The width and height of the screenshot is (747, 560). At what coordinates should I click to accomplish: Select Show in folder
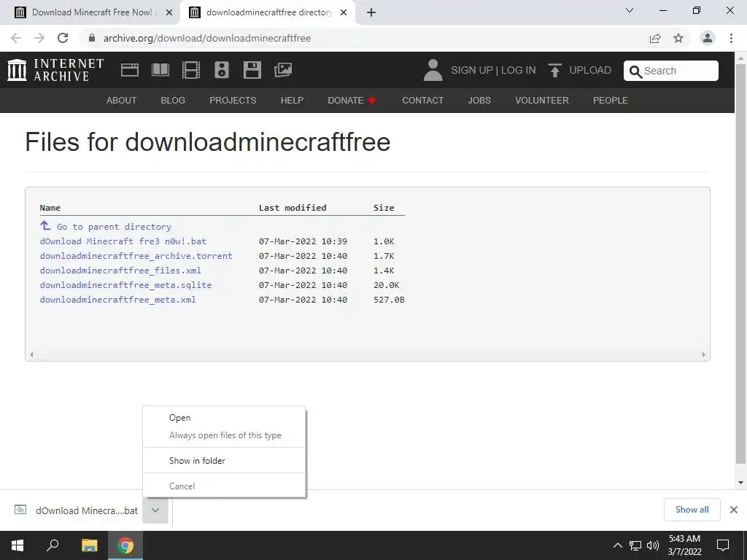click(x=225, y=461)
